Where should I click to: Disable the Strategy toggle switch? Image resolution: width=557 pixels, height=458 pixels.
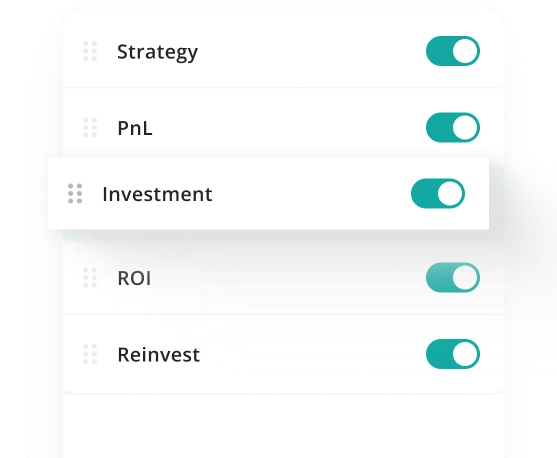tap(453, 51)
